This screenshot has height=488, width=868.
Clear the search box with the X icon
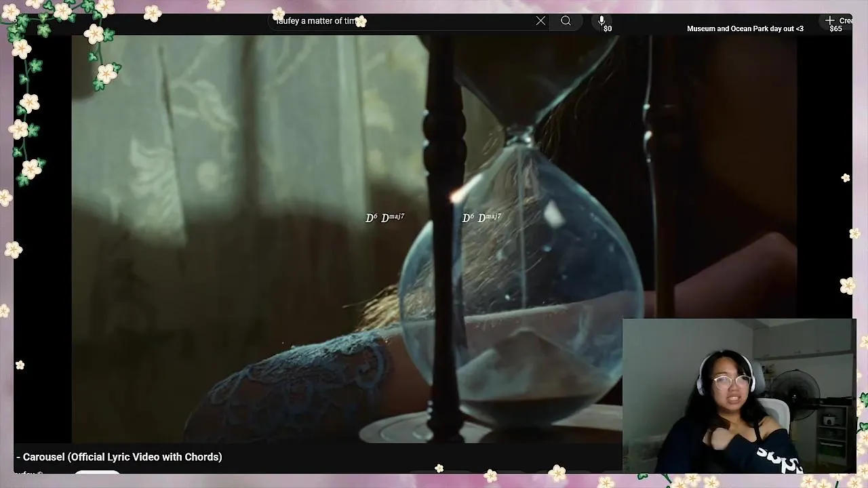tap(540, 21)
